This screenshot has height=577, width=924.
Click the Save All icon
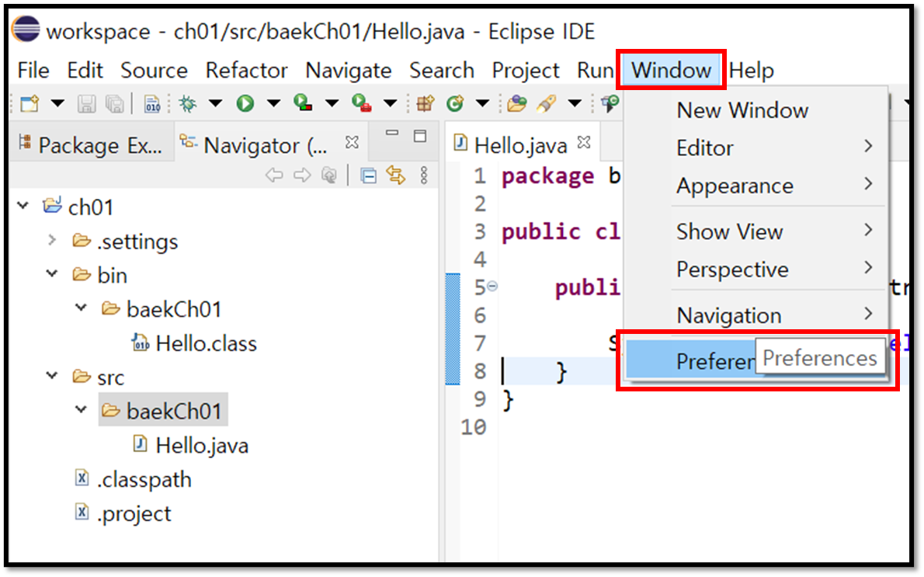coord(114,104)
